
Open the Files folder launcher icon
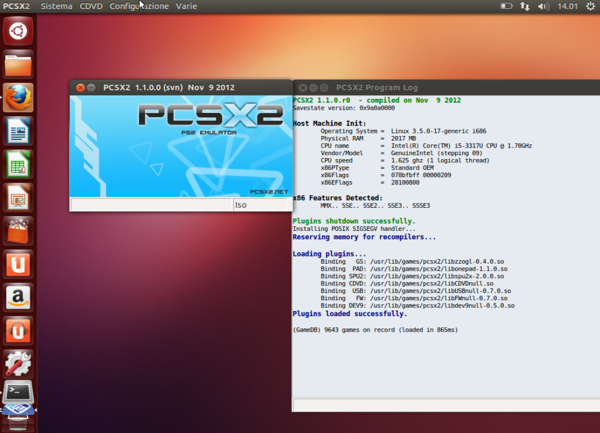point(18,65)
